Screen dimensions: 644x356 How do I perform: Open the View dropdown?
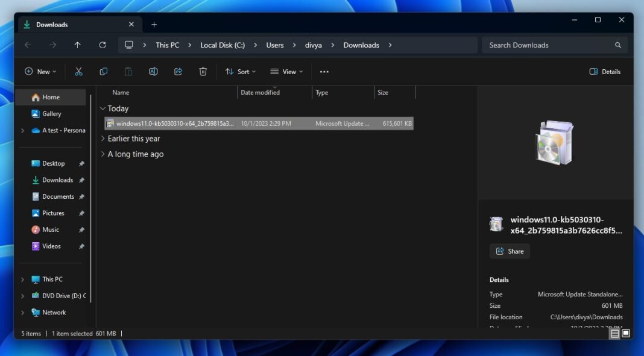[287, 71]
